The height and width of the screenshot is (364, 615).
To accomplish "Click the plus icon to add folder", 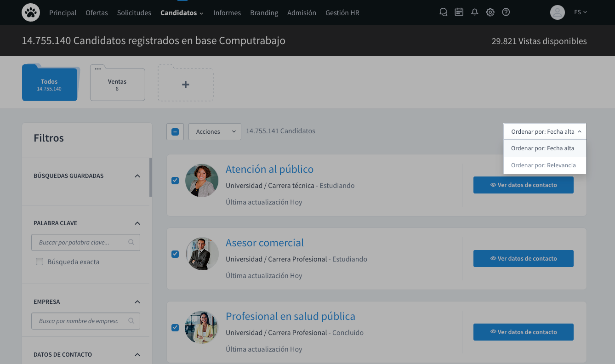I will 186,85.
